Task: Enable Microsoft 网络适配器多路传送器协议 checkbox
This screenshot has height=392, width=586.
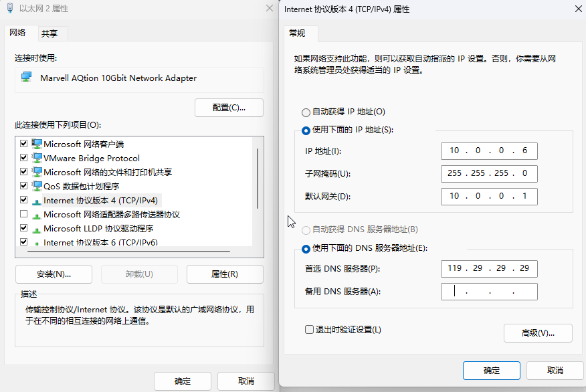Action: click(x=24, y=214)
